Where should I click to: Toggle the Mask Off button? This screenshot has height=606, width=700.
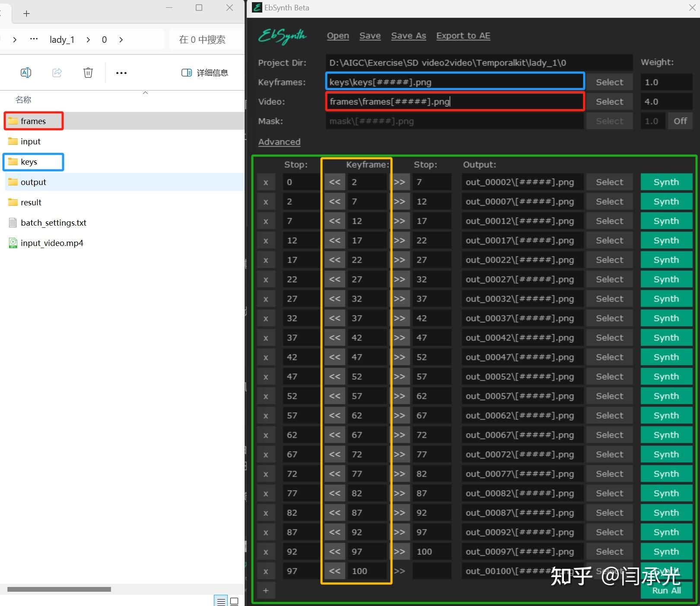680,121
